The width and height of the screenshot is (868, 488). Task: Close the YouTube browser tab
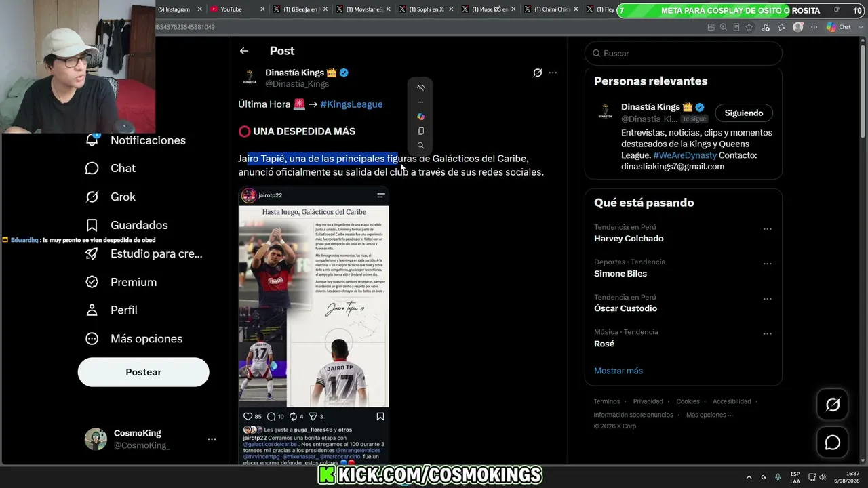(262, 9)
